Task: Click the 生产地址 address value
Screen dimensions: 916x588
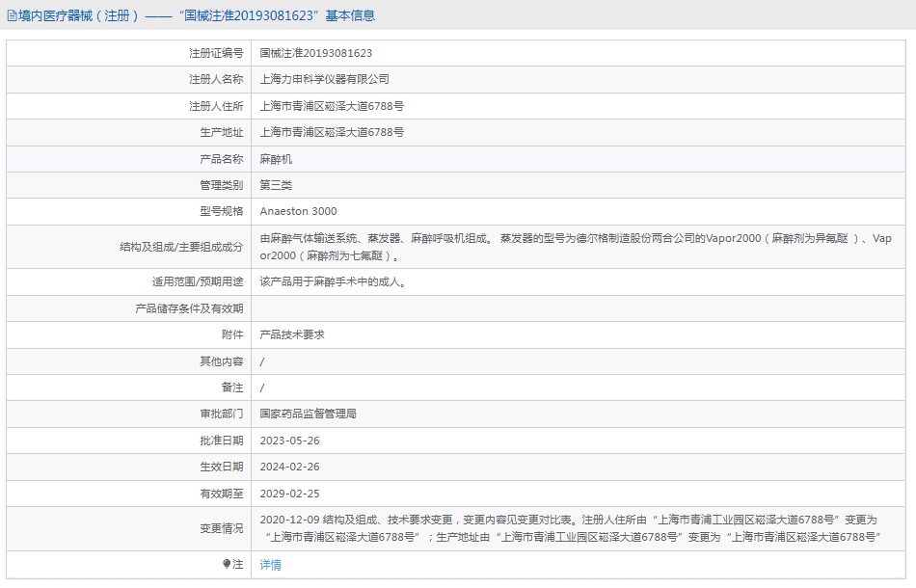Action: [x=332, y=133]
